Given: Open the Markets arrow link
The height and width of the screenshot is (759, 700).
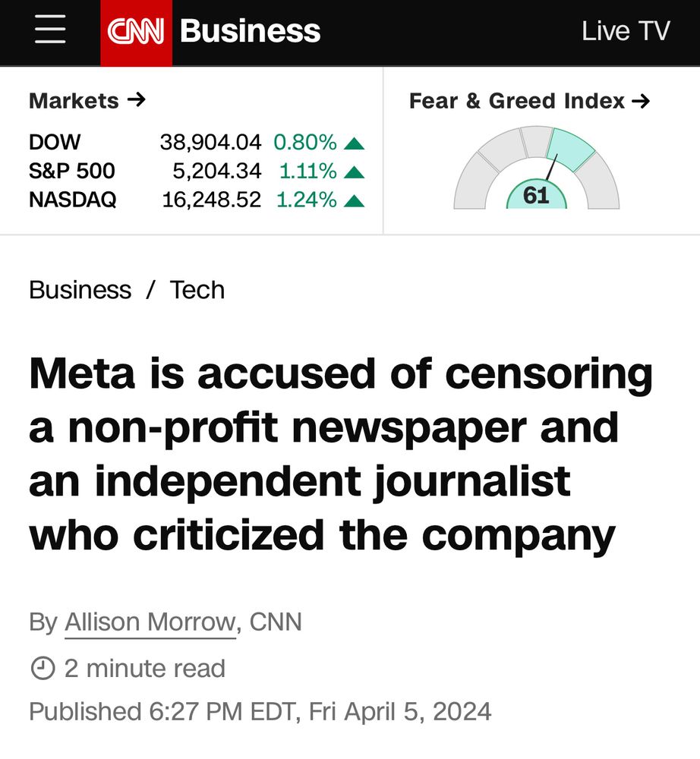Looking at the screenshot, I should coord(87,100).
